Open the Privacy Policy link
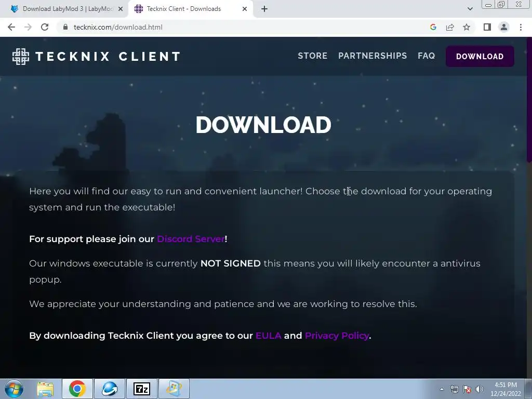This screenshot has height=399, width=532. (337, 336)
